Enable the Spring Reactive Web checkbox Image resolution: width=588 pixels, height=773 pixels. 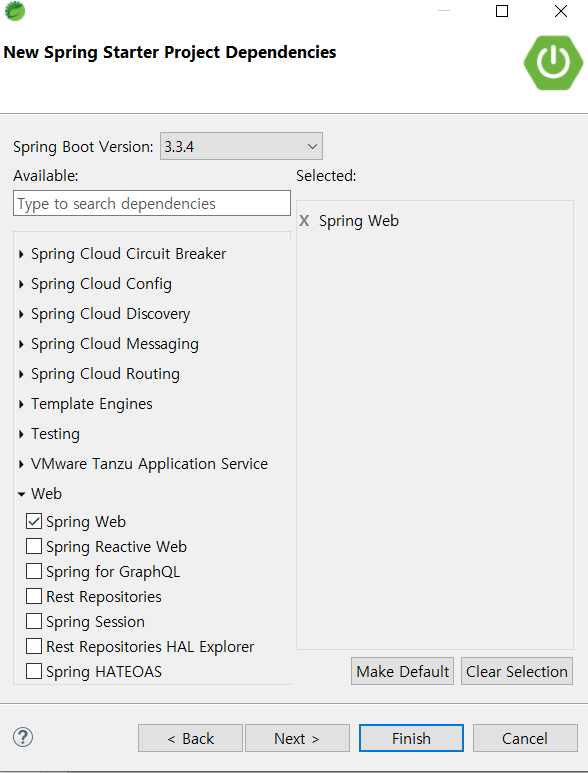tap(34, 546)
